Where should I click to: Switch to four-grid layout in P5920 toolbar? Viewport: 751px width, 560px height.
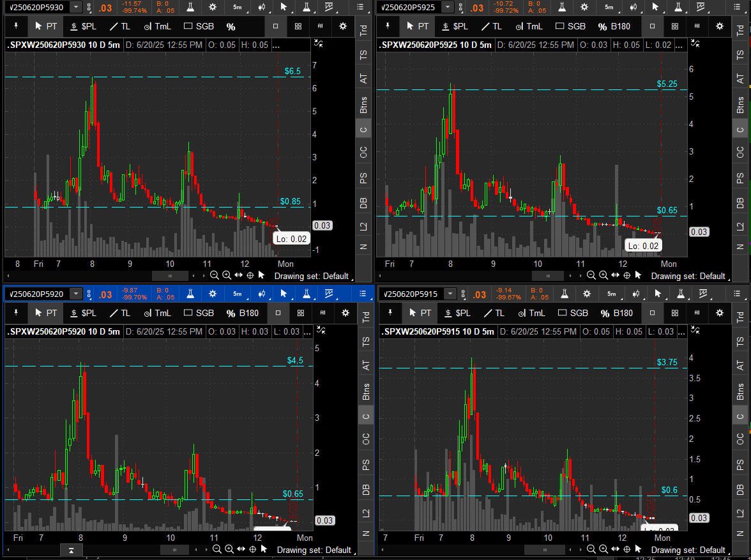(x=300, y=313)
